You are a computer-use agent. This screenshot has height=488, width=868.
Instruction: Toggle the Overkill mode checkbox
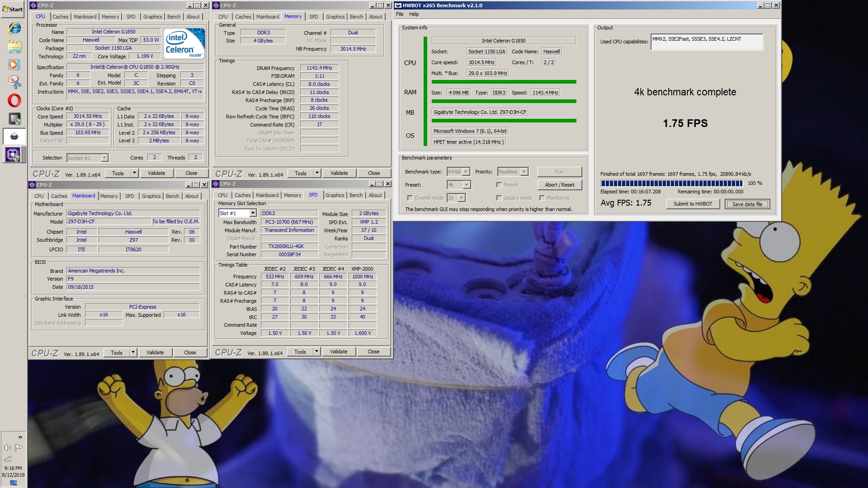pyautogui.click(x=410, y=198)
